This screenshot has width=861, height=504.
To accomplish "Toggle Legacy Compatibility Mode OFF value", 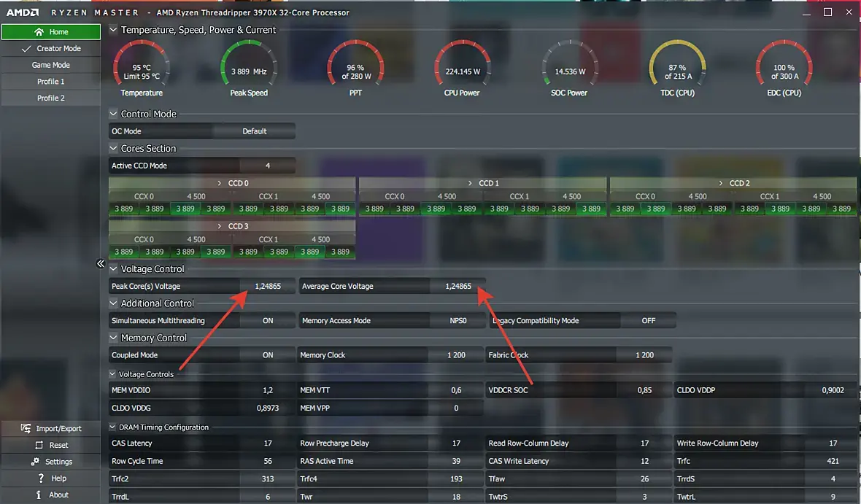I will tap(648, 321).
